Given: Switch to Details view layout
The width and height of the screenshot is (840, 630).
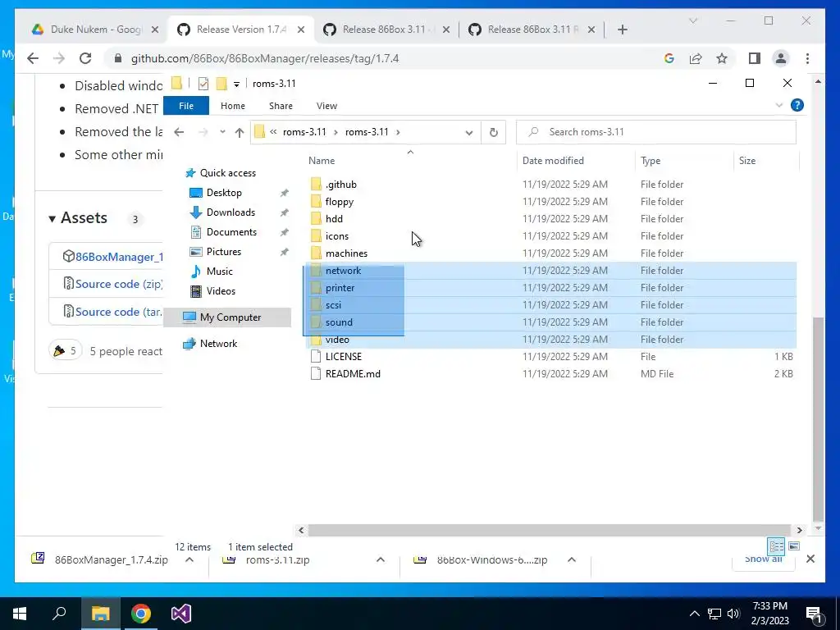Looking at the screenshot, I should point(776,546).
